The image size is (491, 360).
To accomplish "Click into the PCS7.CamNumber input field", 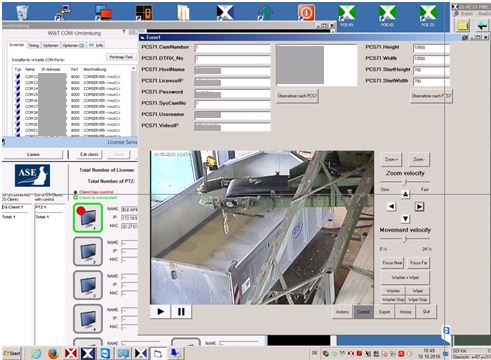I will pyautogui.click(x=232, y=48).
